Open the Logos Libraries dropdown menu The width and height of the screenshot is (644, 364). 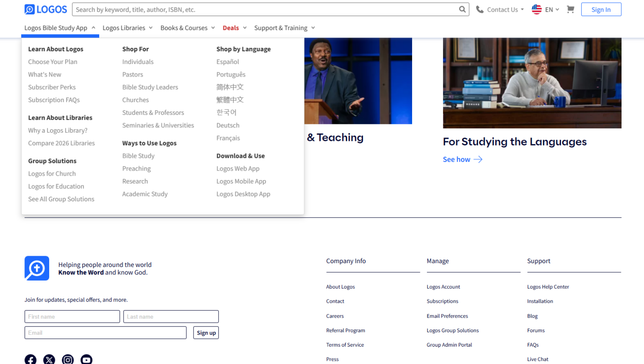point(127,27)
